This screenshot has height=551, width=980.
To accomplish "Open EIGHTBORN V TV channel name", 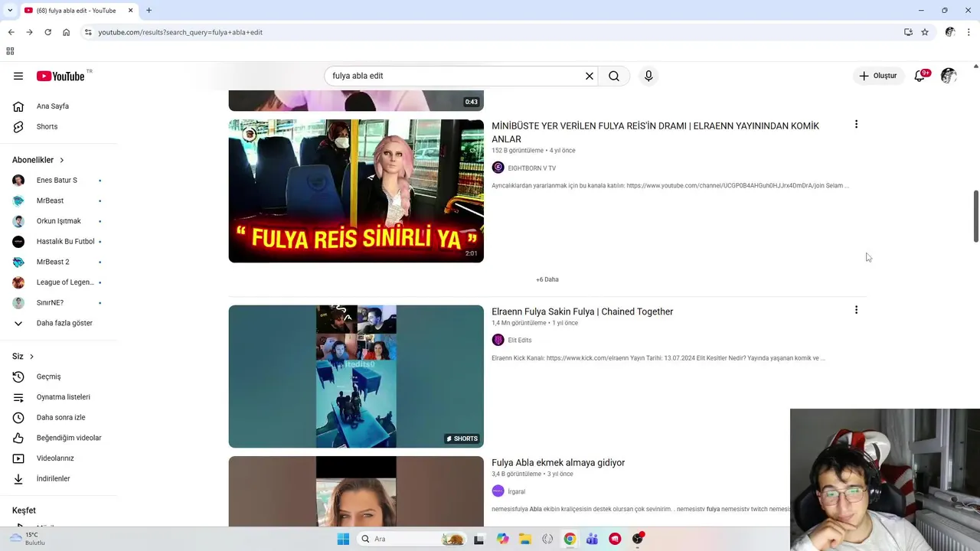I will [532, 168].
